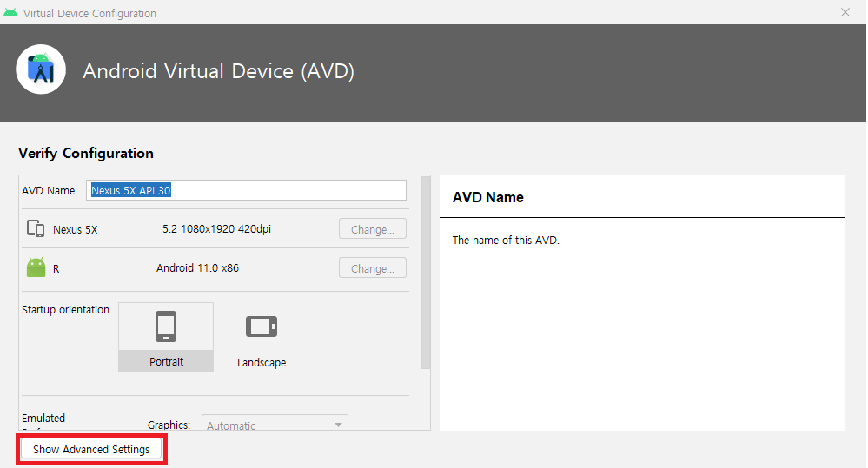The height and width of the screenshot is (468, 868).
Task: Click 'AVD Name' heading in help panel
Action: [x=487, y=197]
